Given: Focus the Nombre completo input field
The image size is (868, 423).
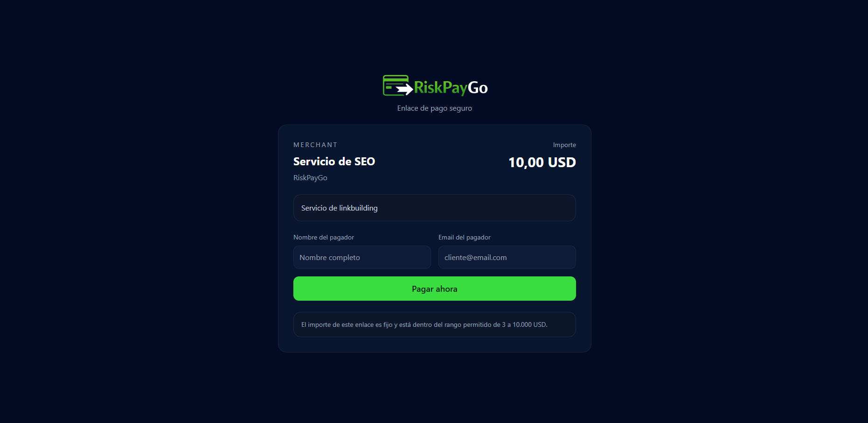Looking at the screenshot, I should [362, 257].
